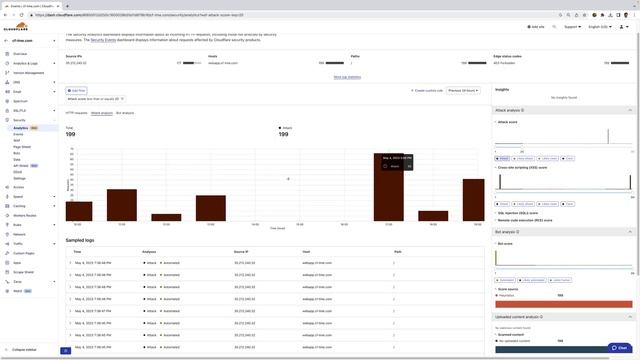Toggle Likely clean chip under Attack score
The height and width of the screenshot is (360, 640).
[547, 158]
